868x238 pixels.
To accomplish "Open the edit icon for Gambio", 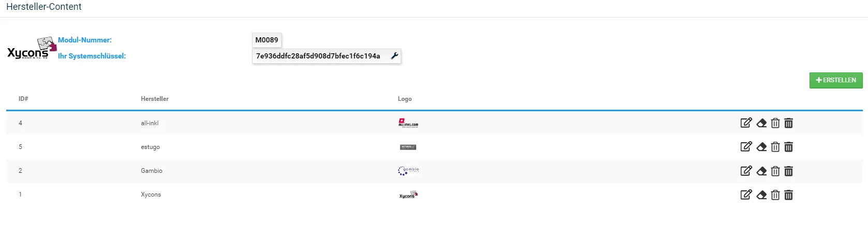I will pyautogui.click(x=746, y=171).
